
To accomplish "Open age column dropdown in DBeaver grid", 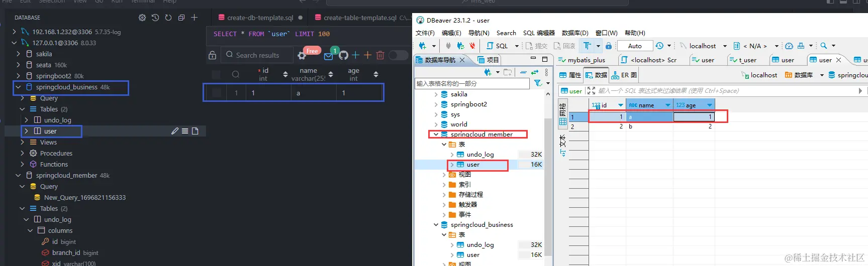I will coord(709,105).
